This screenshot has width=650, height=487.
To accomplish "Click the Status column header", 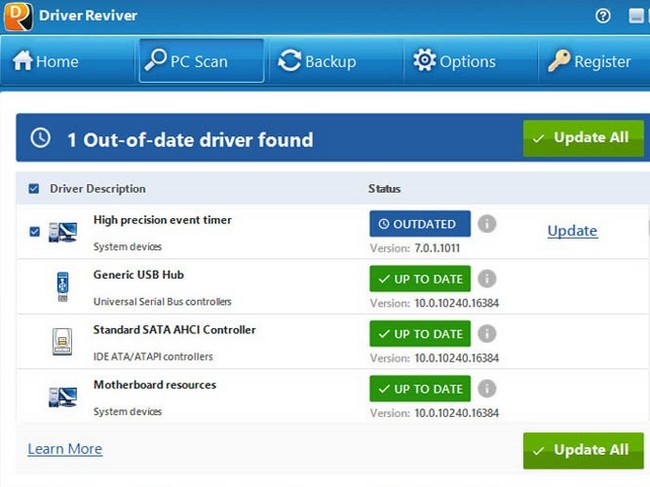I will pyautogui.click(x=384, y=189).
